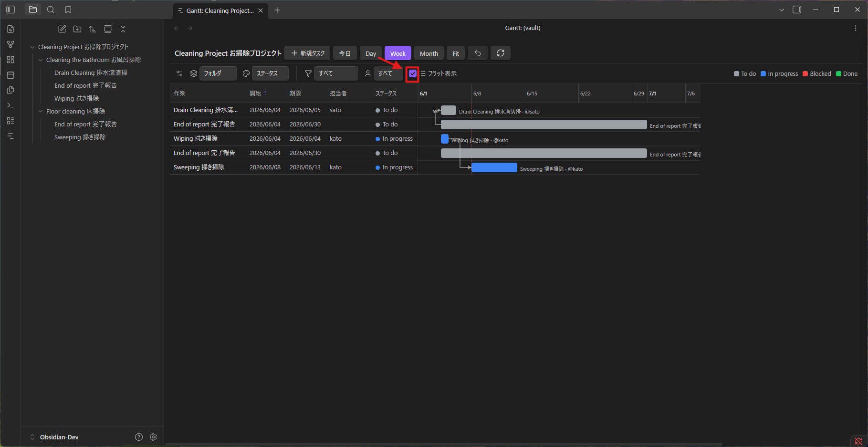Navigate back in history
This screenshot has width=868, height=447.
tap(177, 28)
